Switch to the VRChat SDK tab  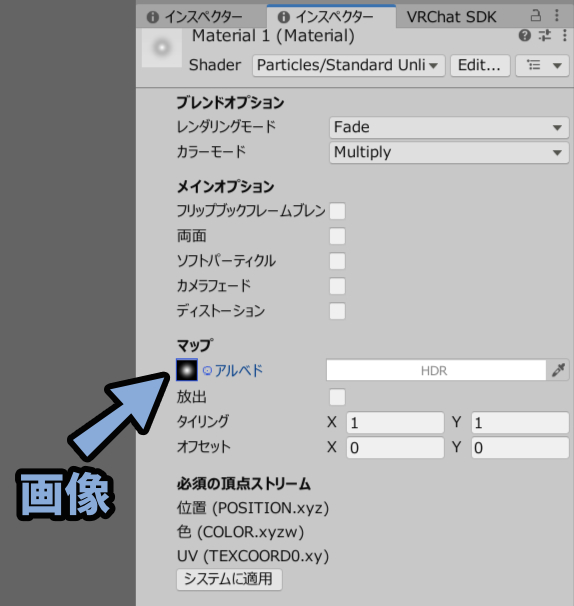tap(451, 17)
